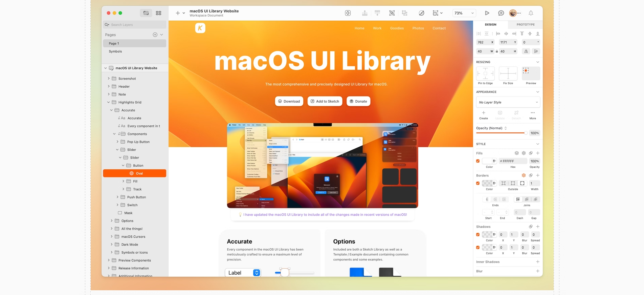This screenshot has height=295, width=644.
Task: Expand the Dark Mode group
Action: (112, 244)
